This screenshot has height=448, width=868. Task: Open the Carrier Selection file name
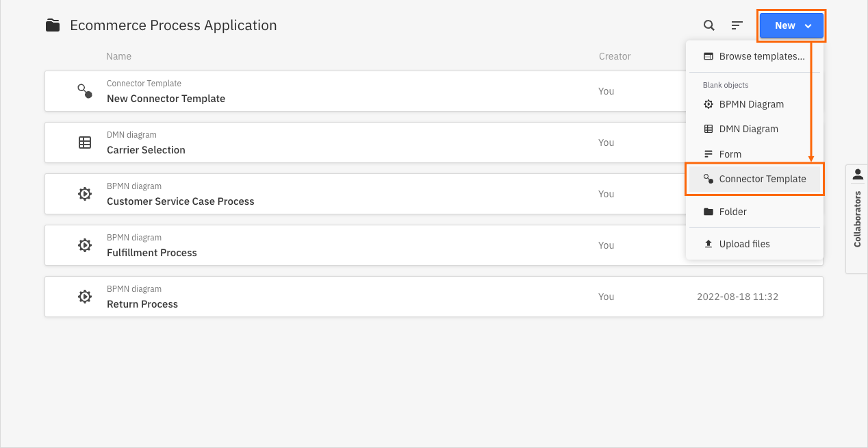[146, 150]
